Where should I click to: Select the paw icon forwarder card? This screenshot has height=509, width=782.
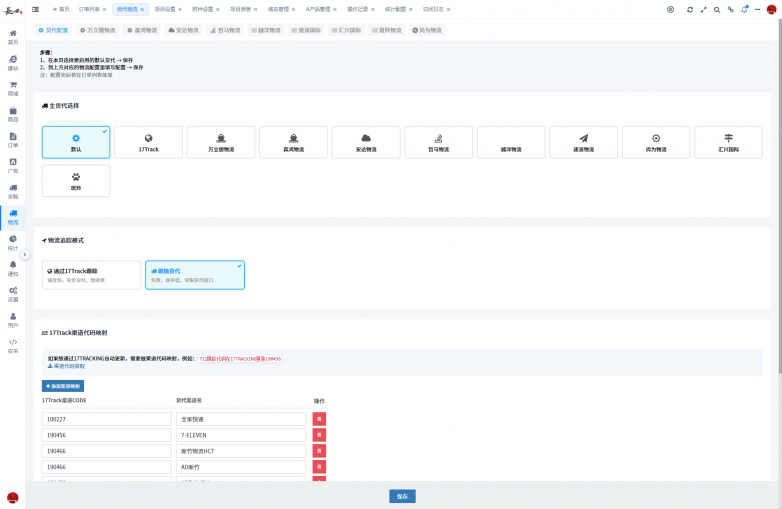pos(76,181)
